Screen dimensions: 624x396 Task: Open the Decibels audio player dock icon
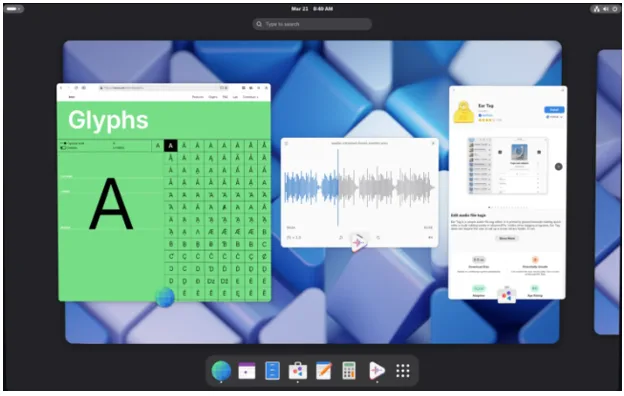pos(376,371)
